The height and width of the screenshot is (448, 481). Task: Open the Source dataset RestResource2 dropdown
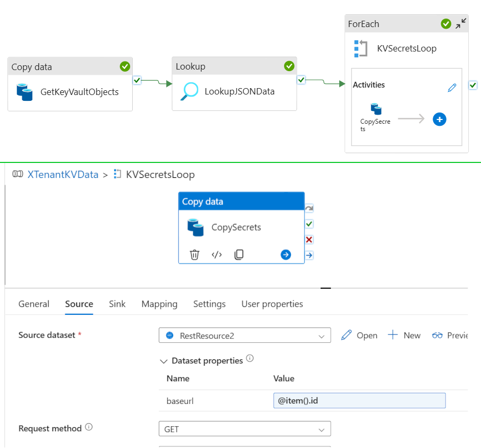(245, 335)
